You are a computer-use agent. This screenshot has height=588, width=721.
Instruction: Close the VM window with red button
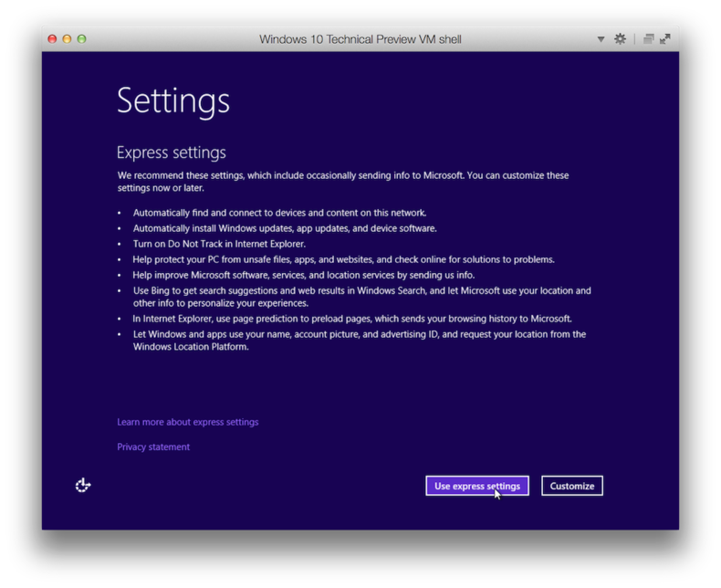(52, 39)
